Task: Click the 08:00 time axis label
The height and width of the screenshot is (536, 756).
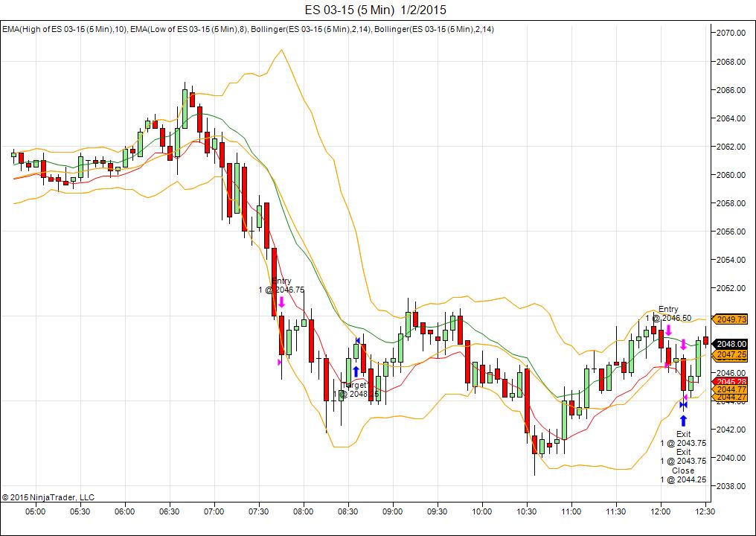Action: 304,511
